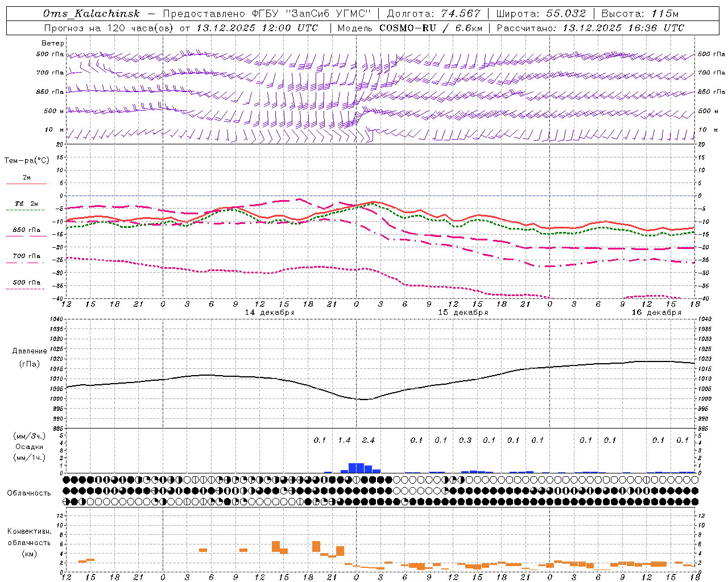Click the model name COSMO-RU / 6.6км
The height and width of the screenshot is (582, 728).
click(431, 28)
